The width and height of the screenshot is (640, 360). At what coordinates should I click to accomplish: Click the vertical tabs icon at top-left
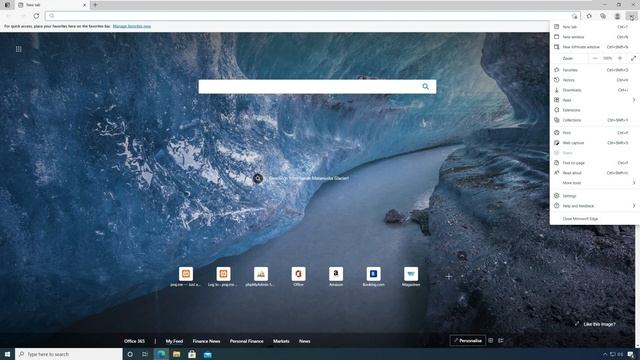7,5
